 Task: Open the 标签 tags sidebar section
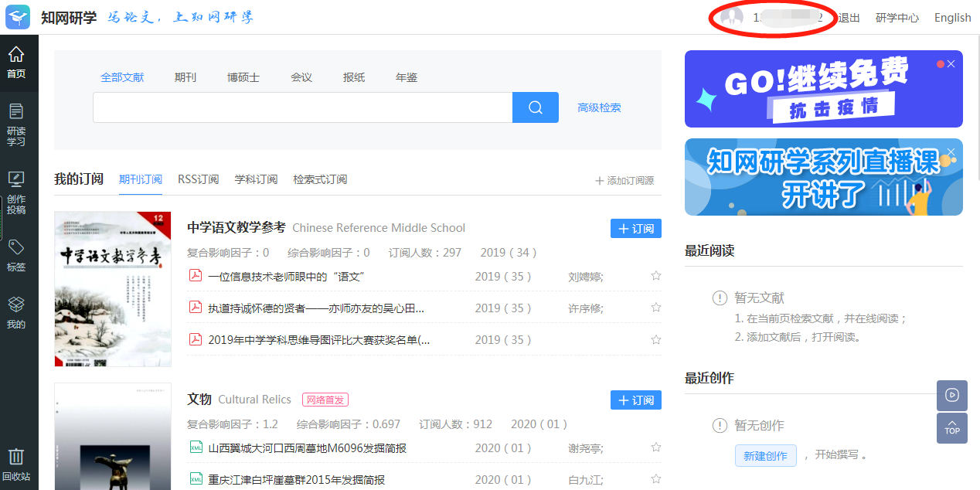pos(16,256)
